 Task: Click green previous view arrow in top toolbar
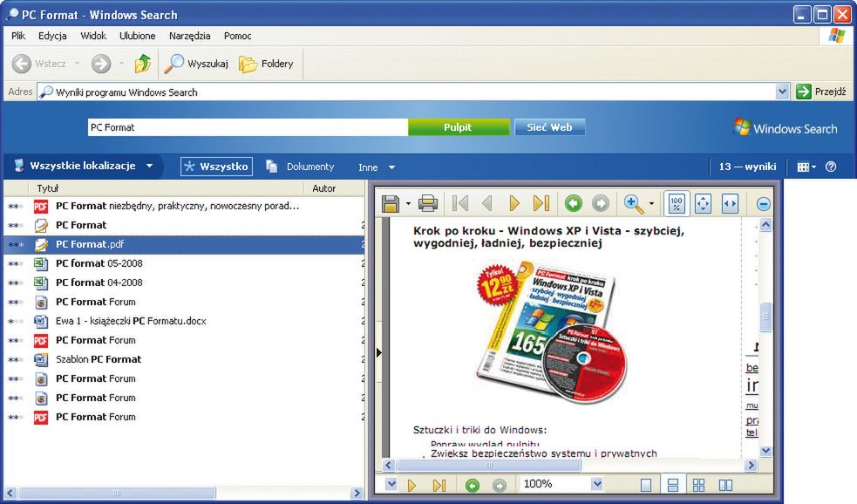[574, 204]
